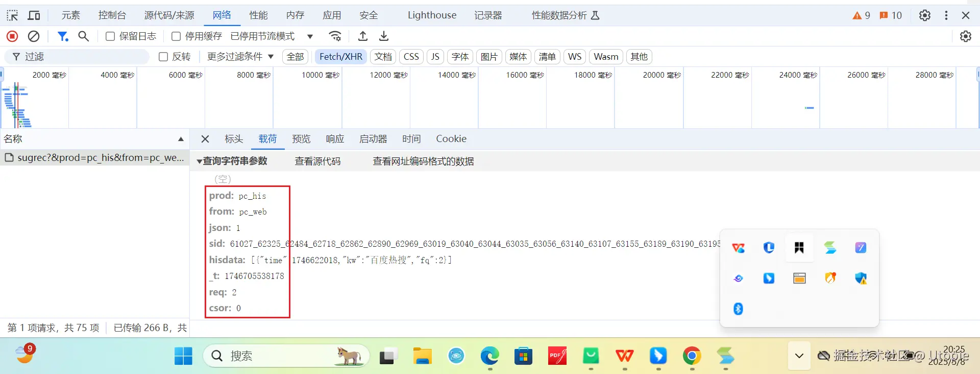This screenshot has width=980, height=374.
Task: Close the request details pane
Action: (205, 139)
